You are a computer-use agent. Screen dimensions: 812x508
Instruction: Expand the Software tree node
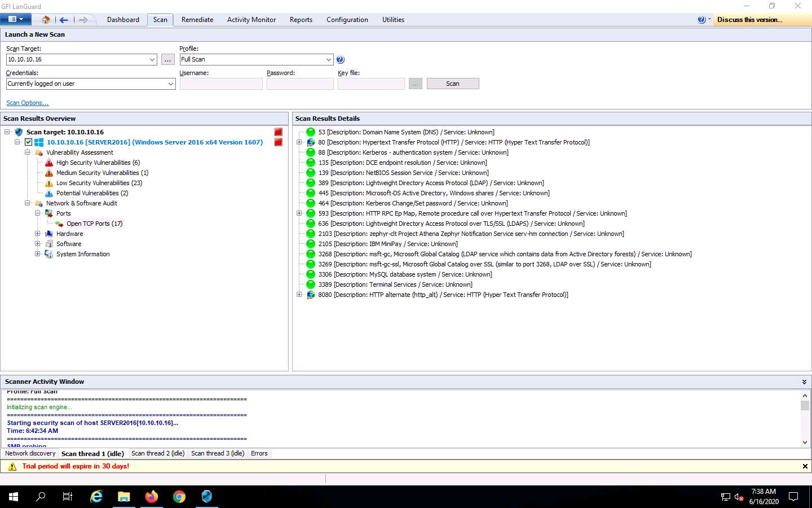(x=37, y=244)
